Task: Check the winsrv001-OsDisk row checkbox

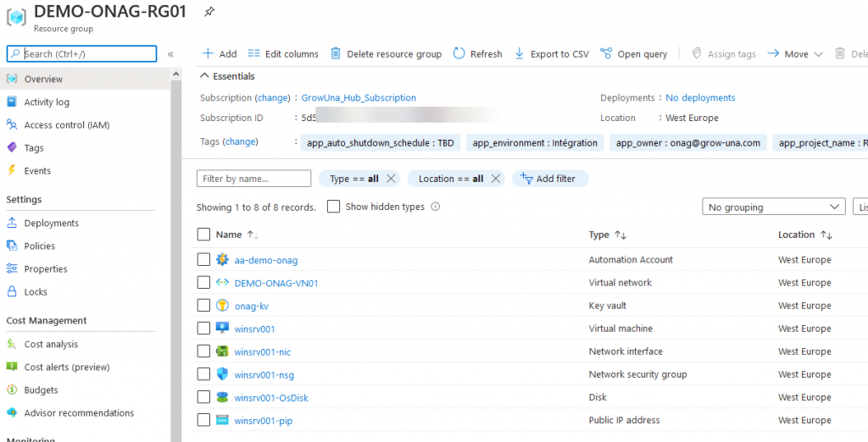Action: pyautogui.click(x=203, y=397)
